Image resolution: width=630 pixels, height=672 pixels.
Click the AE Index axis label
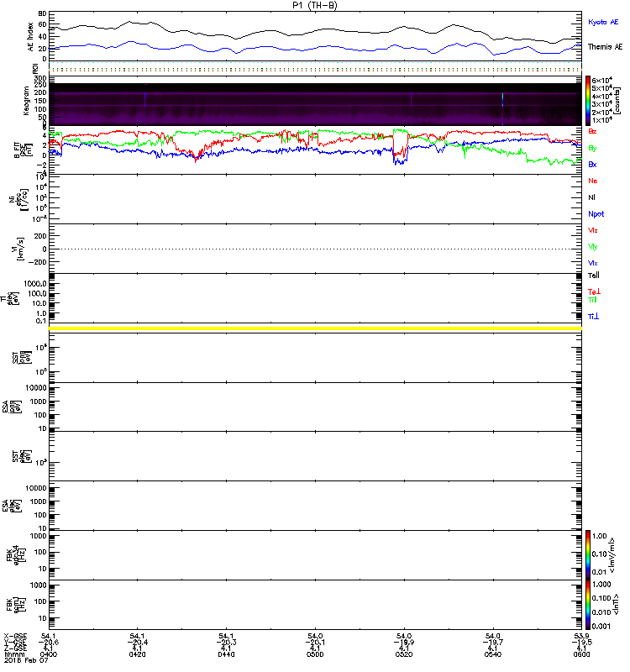tap(30, 37)
